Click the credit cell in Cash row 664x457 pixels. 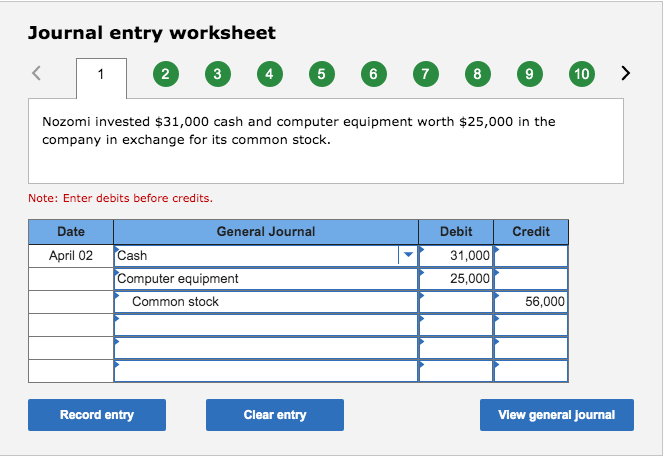click(x=531, y=256)
